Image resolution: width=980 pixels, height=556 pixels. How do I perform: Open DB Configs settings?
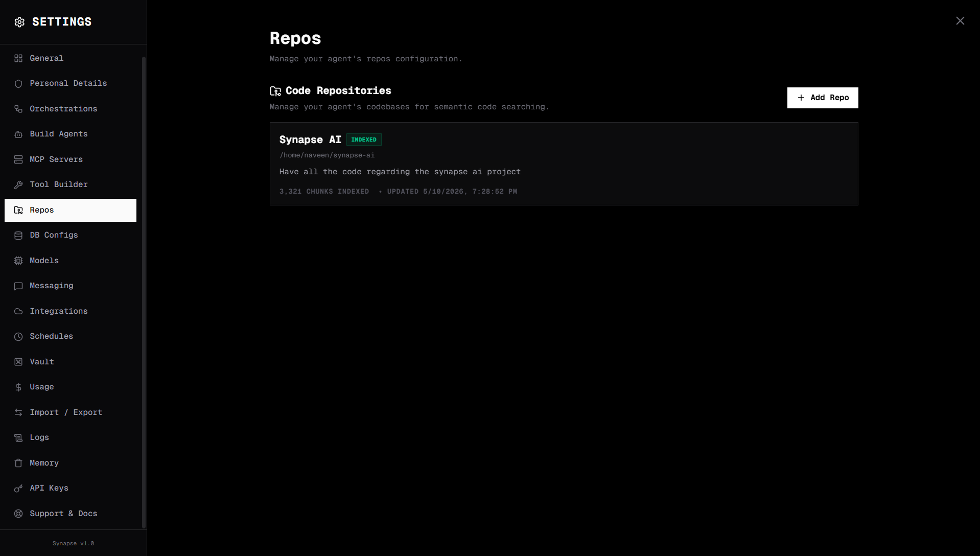[71, 235]
